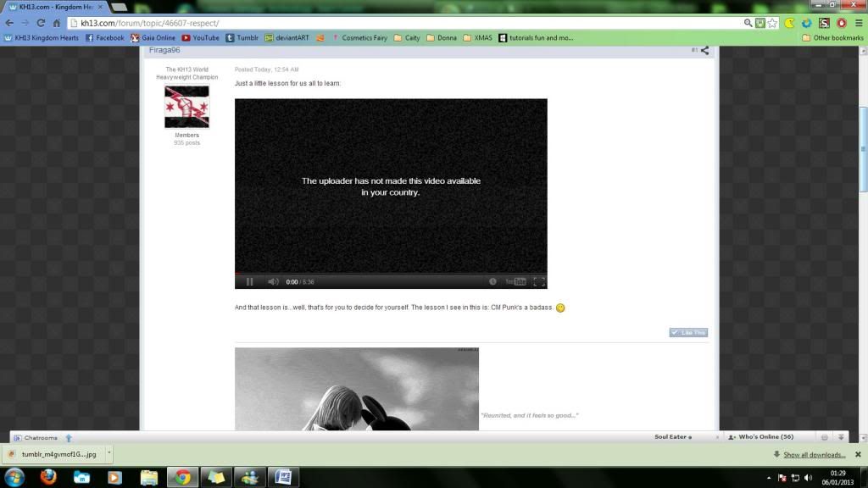868x488 pixels.
Task: Bookmark this page with the star icon
Action: [x=772, y=23]
